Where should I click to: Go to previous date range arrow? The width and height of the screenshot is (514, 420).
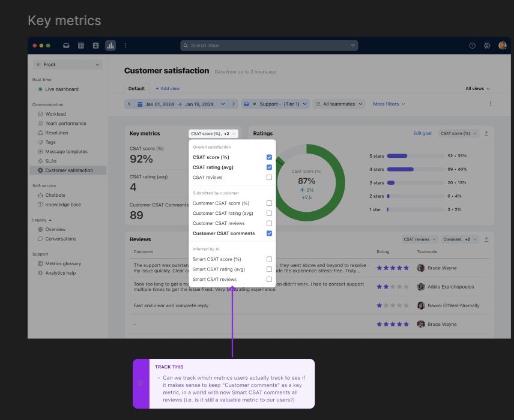(x=129, y=104)
